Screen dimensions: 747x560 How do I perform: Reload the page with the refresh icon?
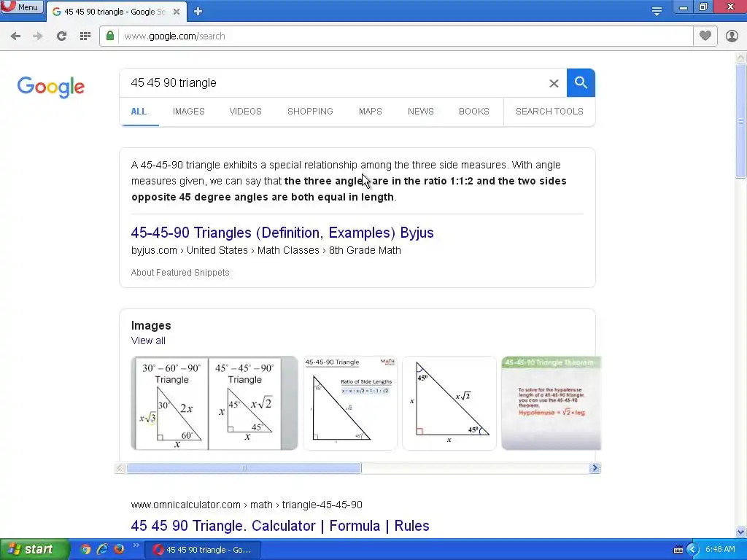pyautogui.click(x=61, y=36)
